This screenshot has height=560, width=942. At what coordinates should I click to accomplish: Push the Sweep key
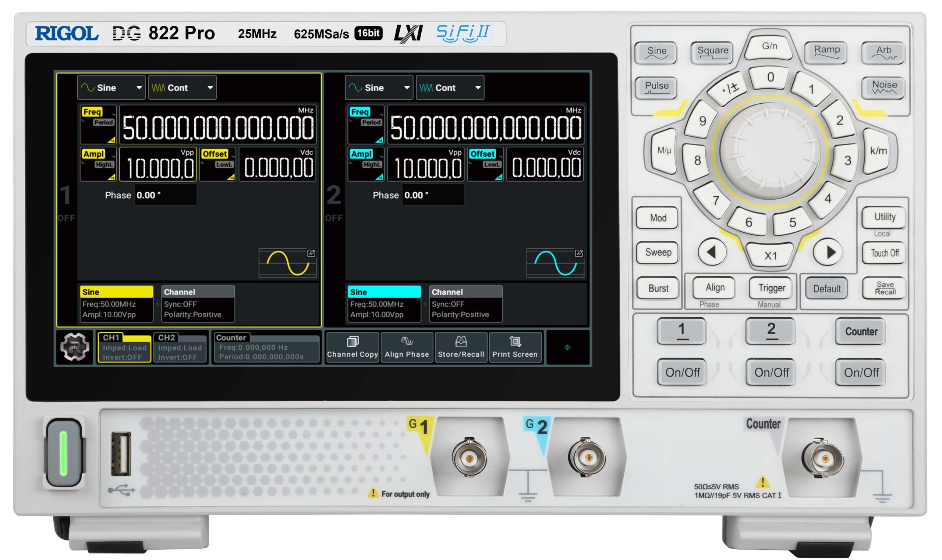pos(657,253)
